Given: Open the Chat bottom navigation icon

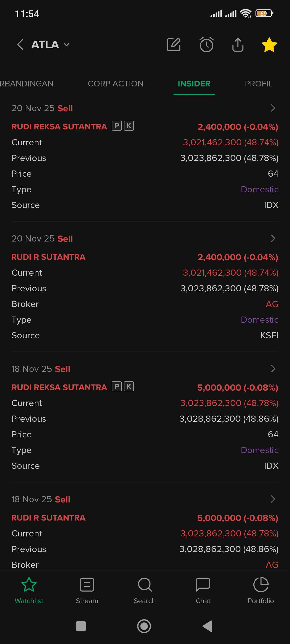Looking at the screenshot, I should point(203,590).
